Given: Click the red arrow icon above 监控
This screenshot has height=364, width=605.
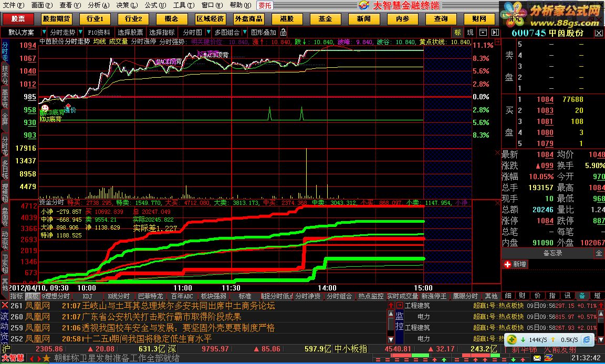Looking at the screenshot, I should (x=400, y=305).
